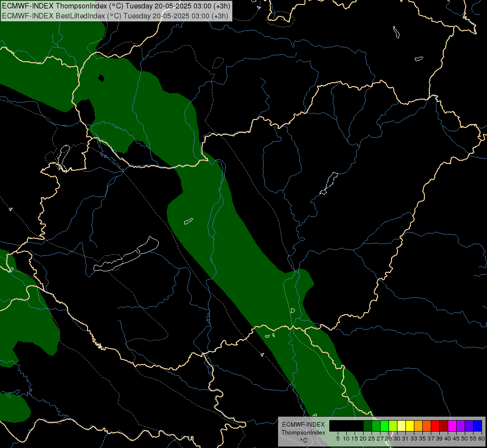The width and height of the screenshot is (487, 448).
Task: Click the ECMWF-INDEX label in the legend
Action: coord(303,425)
